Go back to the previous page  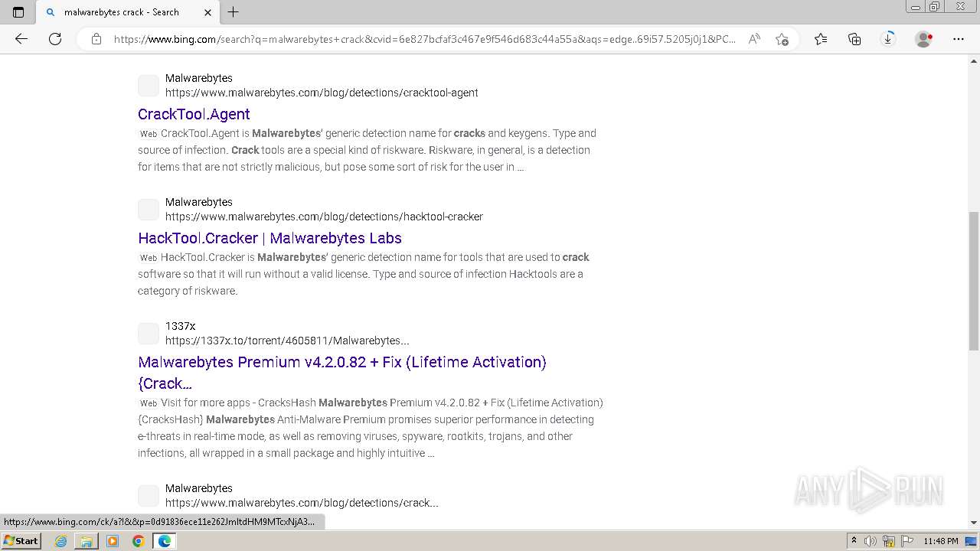point(21,39)
